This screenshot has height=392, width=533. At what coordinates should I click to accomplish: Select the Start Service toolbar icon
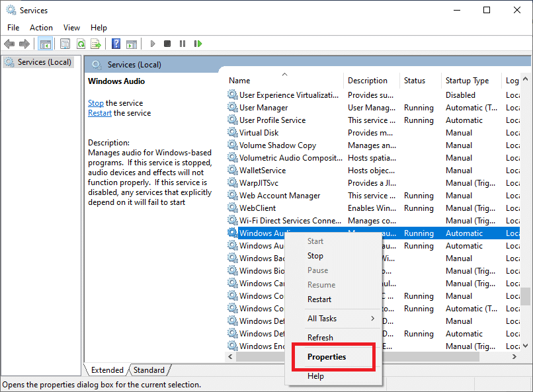click(152, 44)
